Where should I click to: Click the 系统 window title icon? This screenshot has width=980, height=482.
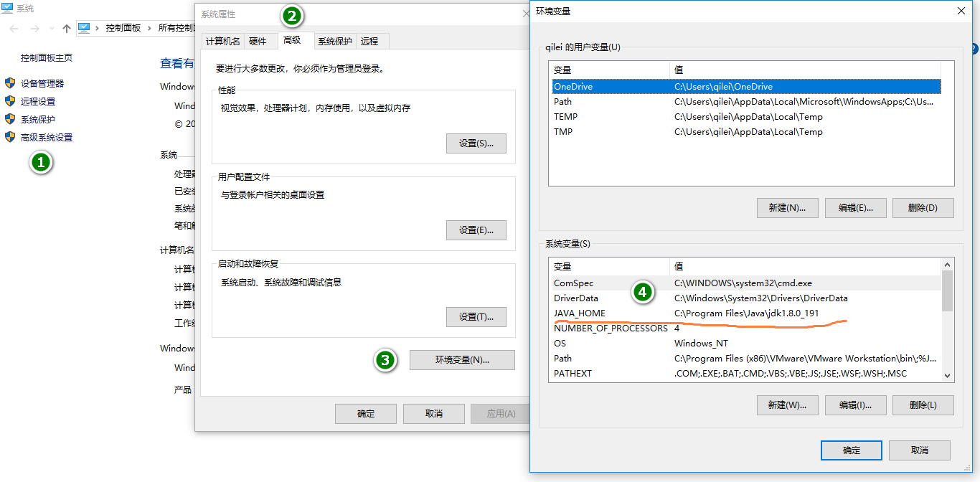tap(7, 8)
